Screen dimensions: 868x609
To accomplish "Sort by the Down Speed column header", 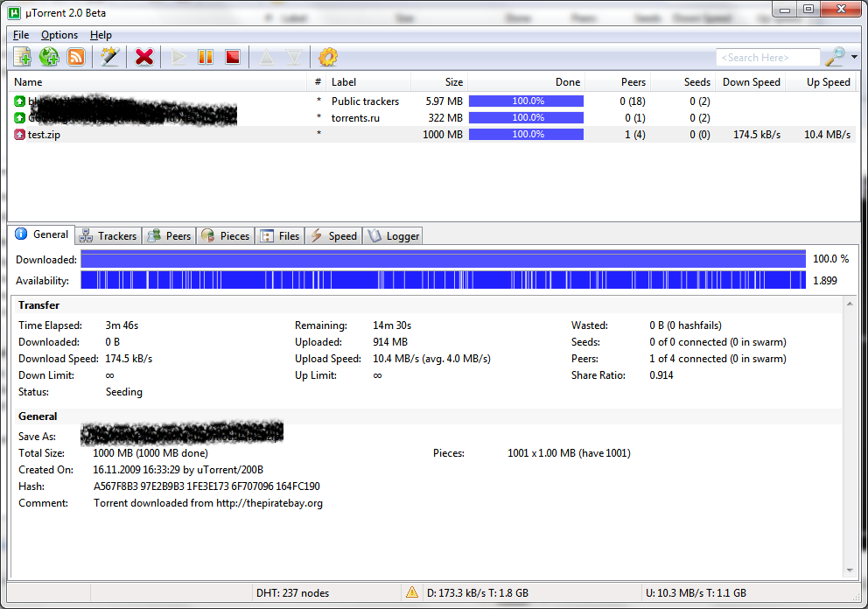I will tap(751, 82).
